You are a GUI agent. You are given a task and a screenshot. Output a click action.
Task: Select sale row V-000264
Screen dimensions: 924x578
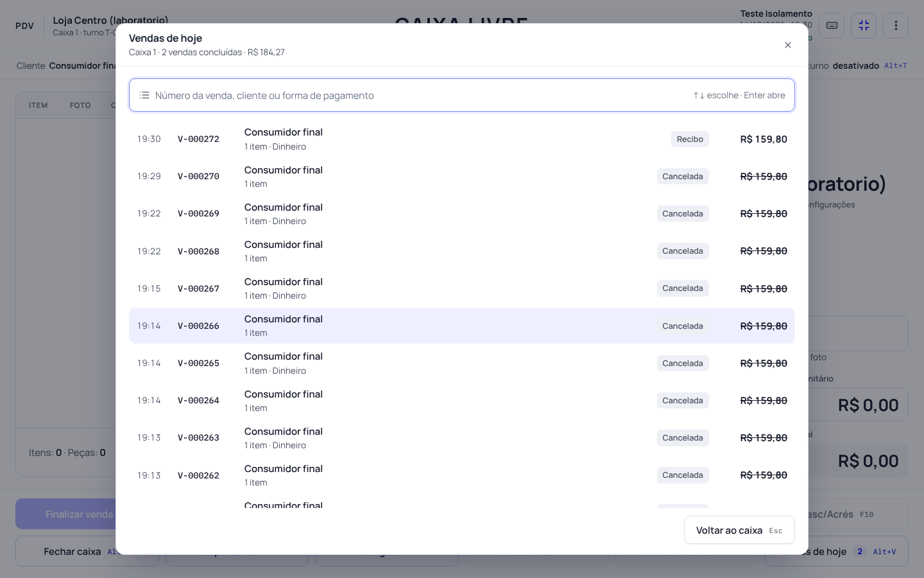point(462,401)
